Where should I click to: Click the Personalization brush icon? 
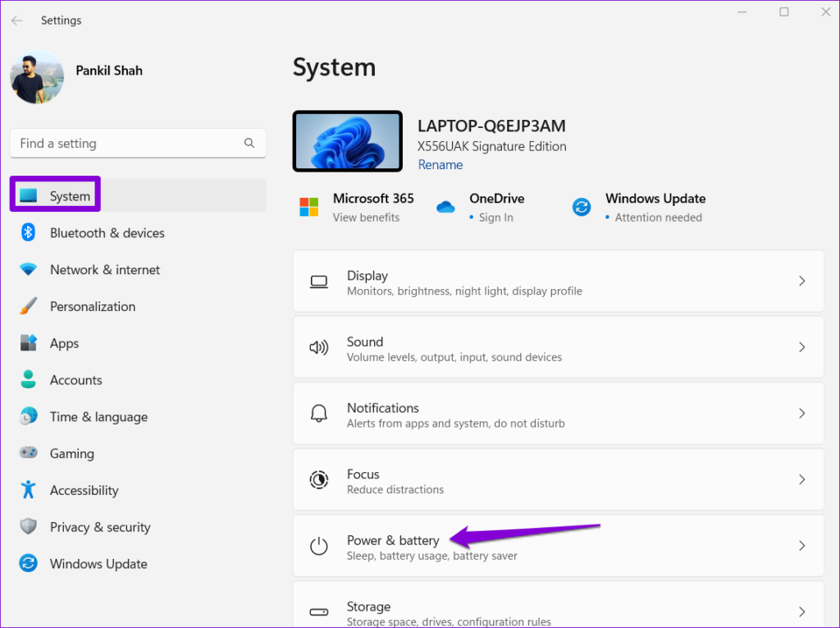tap(26, 306)
